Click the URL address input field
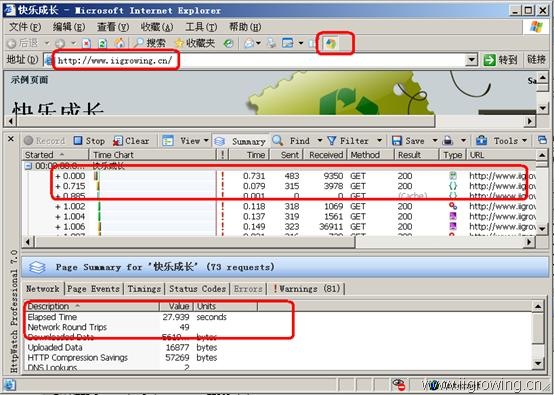This screenshot has height=395, width=554. 260,60
